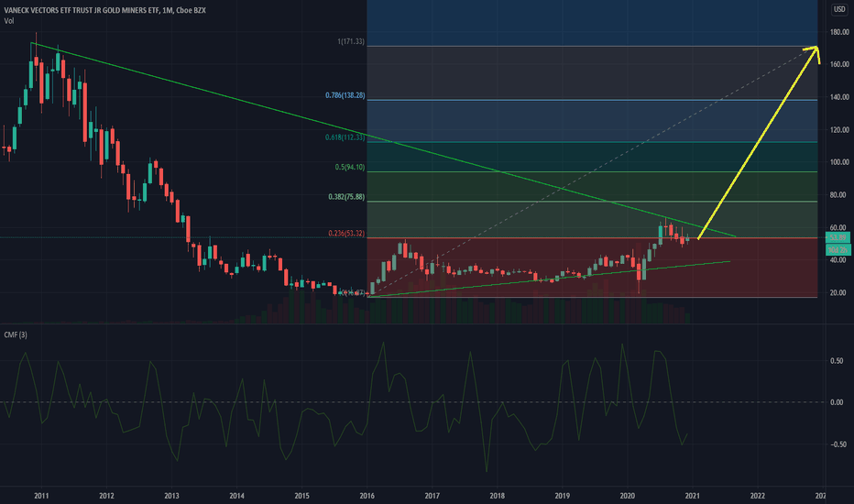Image resolution: width=854 pixels, height=504 pixels.
Task: Click the 2013 time axis label
Action: pos(171,496)
